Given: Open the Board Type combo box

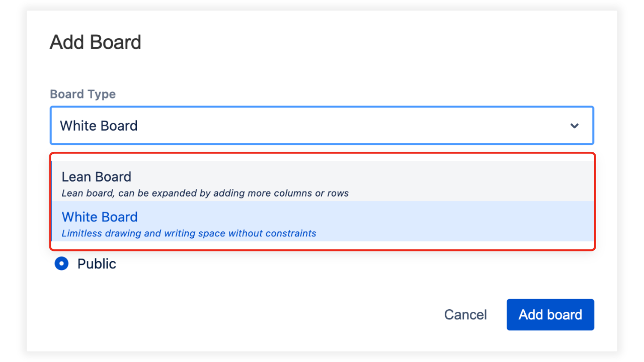Looking at the screenshot, I should [322, 126].
